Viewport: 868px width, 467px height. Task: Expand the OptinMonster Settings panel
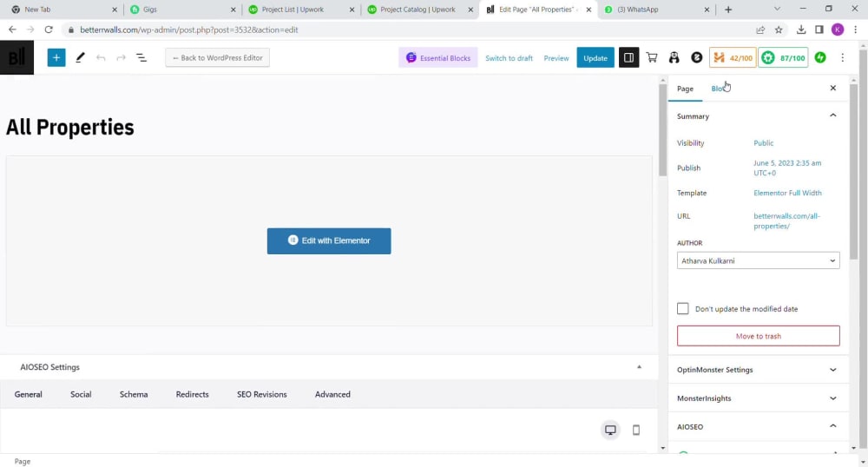[758, 370]
